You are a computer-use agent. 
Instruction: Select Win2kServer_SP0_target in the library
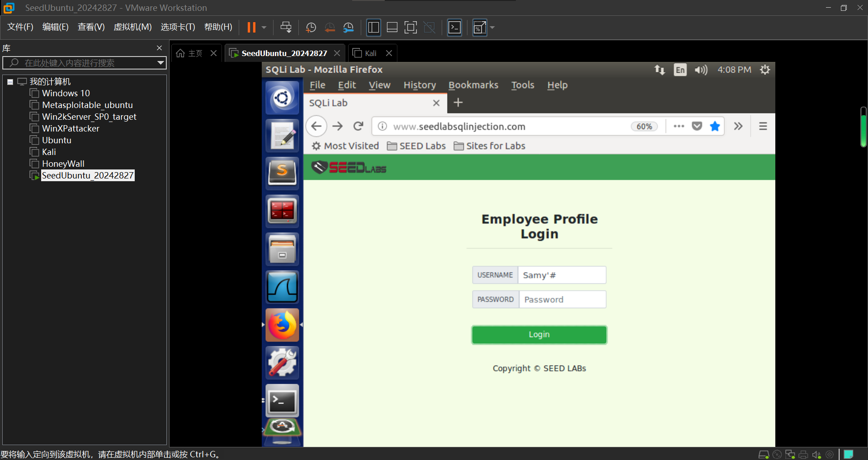tap(89, 117)
